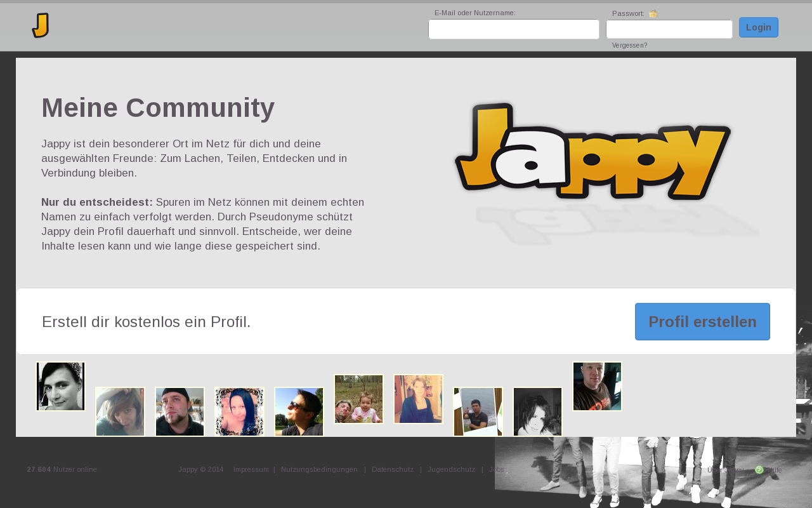Click the 'Nur du entscheidest:' bold text
This screenshot has height=508, width=812.
[97, 202]
